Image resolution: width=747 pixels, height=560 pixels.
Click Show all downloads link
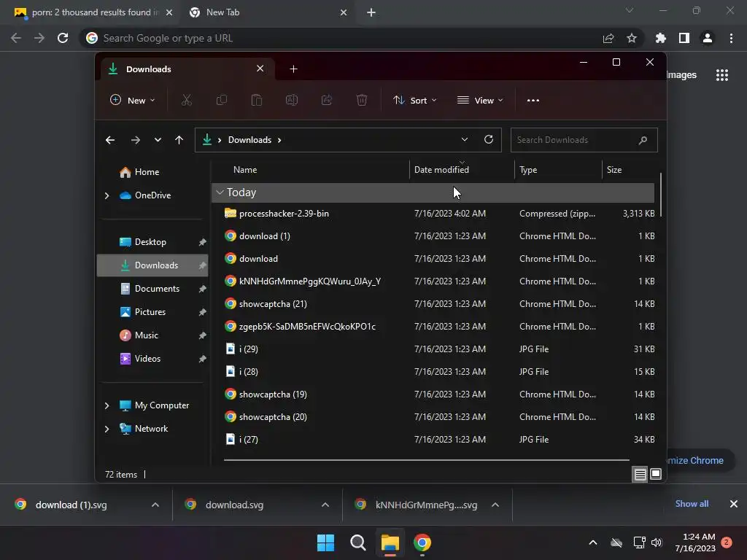tap(692, 504)
